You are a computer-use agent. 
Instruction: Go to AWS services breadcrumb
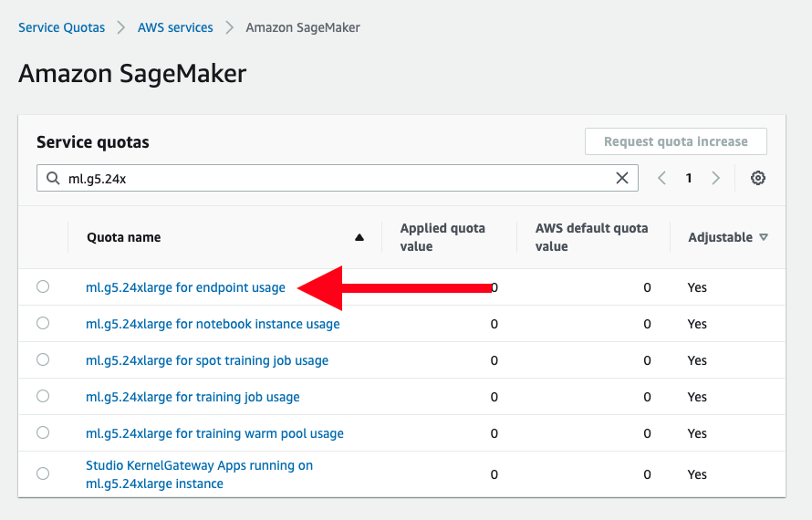(175, 27)
